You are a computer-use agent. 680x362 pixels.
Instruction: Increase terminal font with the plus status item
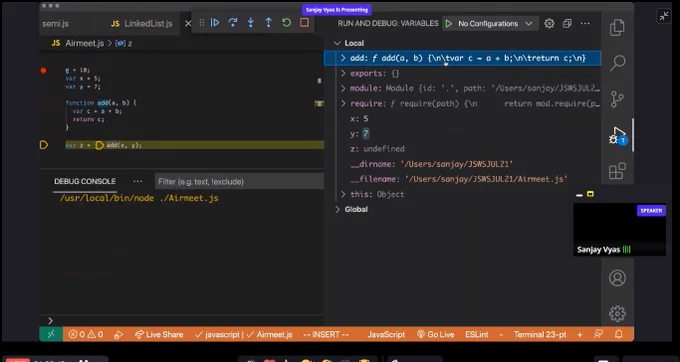point(579,335)
